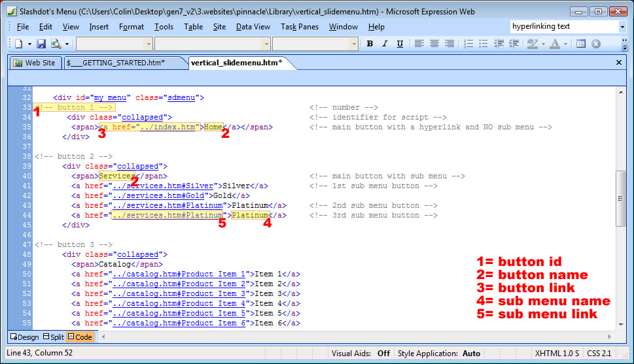Click the vertical scrollbar thumb
The height and width of the screenshot is (364, 634).
coord(621,198)
